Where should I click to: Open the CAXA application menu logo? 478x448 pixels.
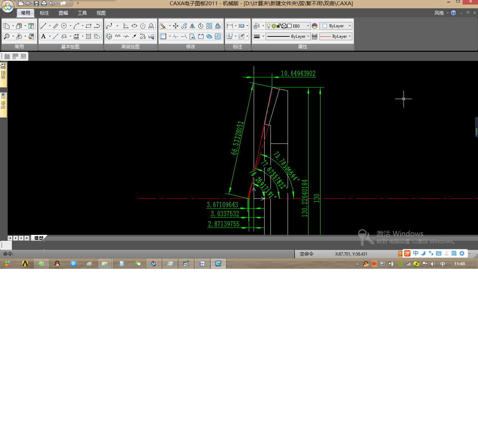point(8,6)
